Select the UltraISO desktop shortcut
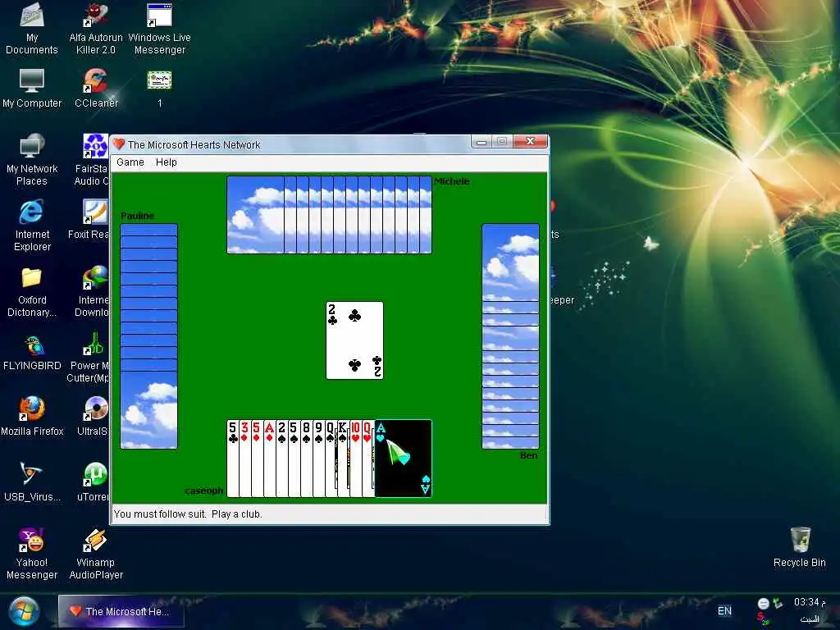This screenshot has height=630, width=840. pos(94,416)
